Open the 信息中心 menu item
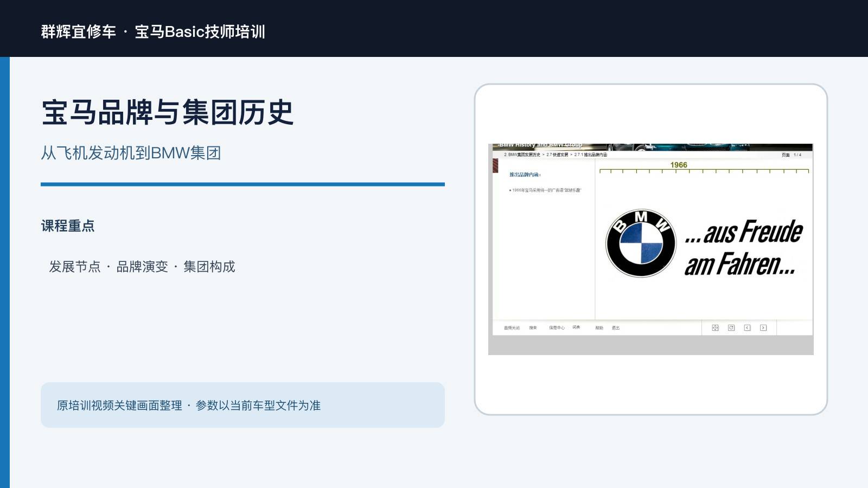 [x=557, y=328]
